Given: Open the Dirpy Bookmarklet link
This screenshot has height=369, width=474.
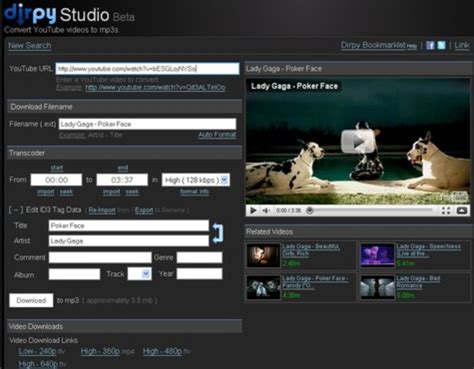Looking at the screenshot, I should point(373,45).
